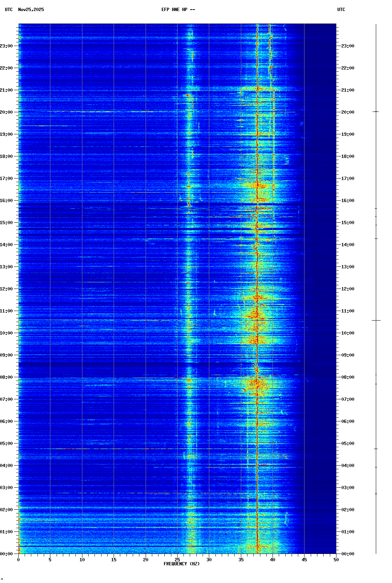This screenshot has height=583, width=392.
Task: Select the 23:00 label on the left axis
Action: (7, 46)
